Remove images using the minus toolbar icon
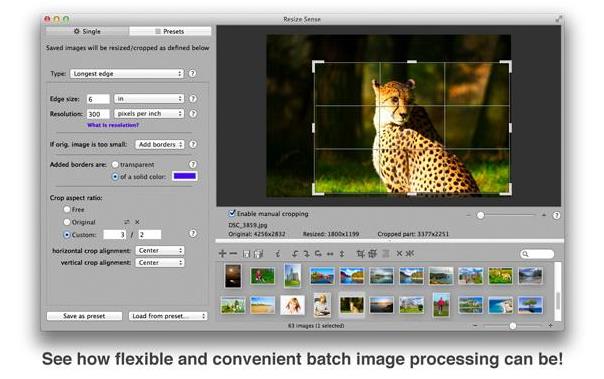Viewport: 604px width, 379px height. [233, 253]
